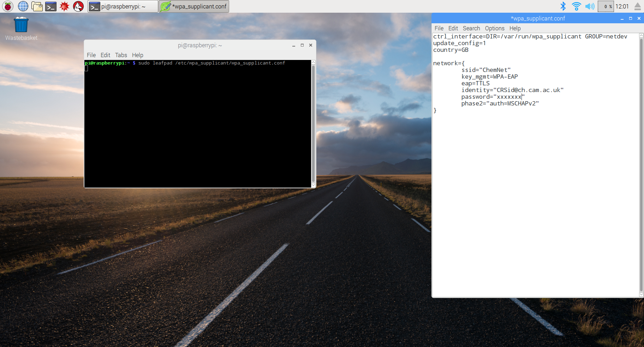Launch Terminal from the taskbar launcher
The width and height of the screenshot is (644, 347).
(x=51, y=6)
